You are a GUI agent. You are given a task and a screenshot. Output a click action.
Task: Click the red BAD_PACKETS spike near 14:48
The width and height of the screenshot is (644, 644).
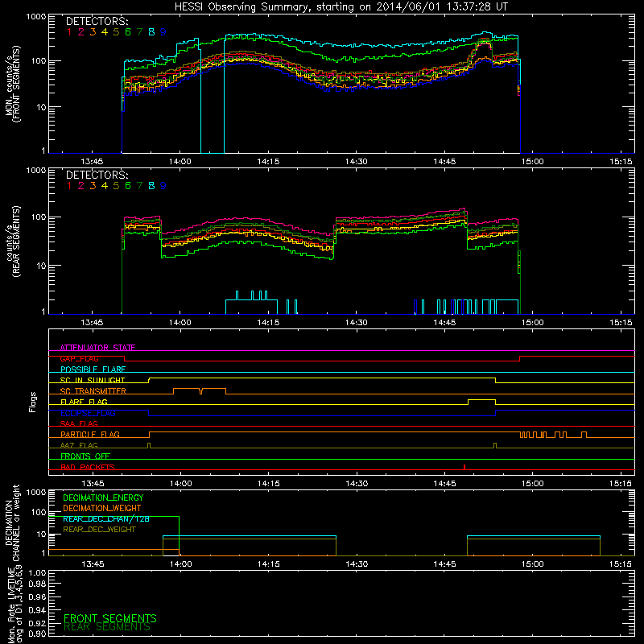coord(464,467)
